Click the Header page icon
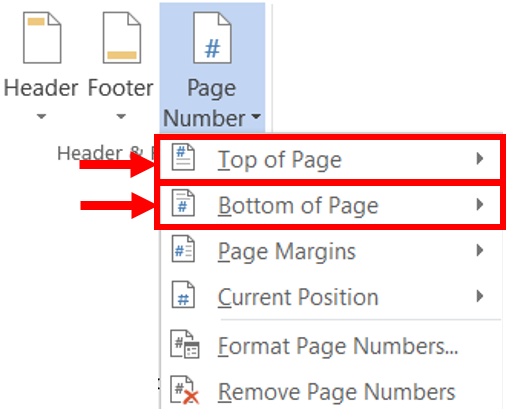 click(x=42, y=37)
